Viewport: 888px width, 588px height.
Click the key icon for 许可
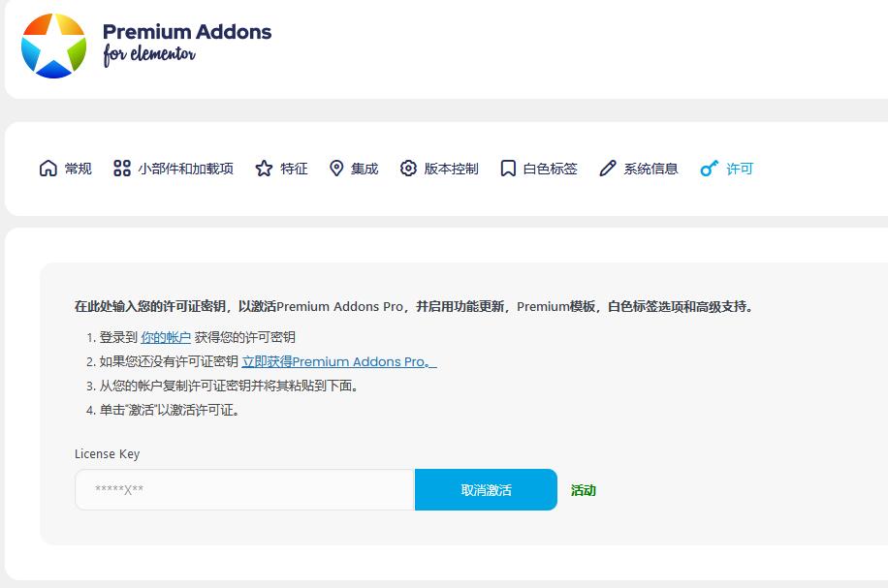(x=710, y=169)
